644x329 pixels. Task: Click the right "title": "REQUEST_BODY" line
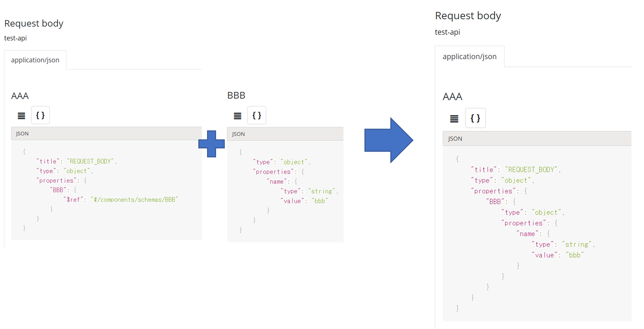point(516,170)
